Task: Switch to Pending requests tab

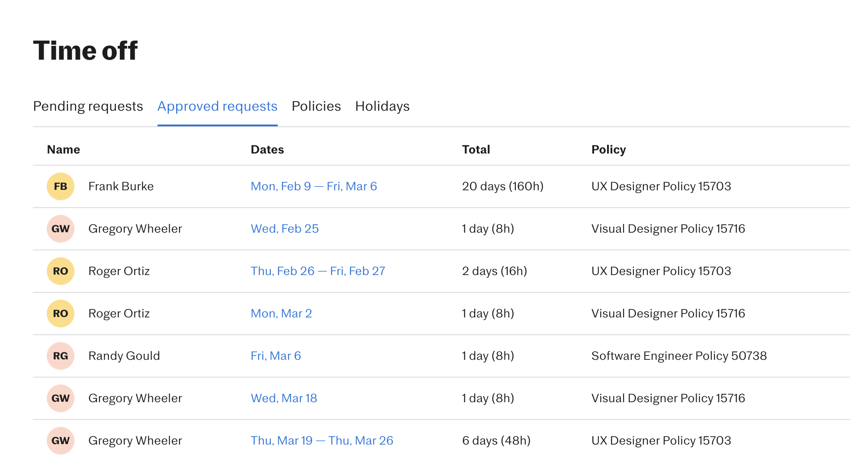Action: coord(88,106)
